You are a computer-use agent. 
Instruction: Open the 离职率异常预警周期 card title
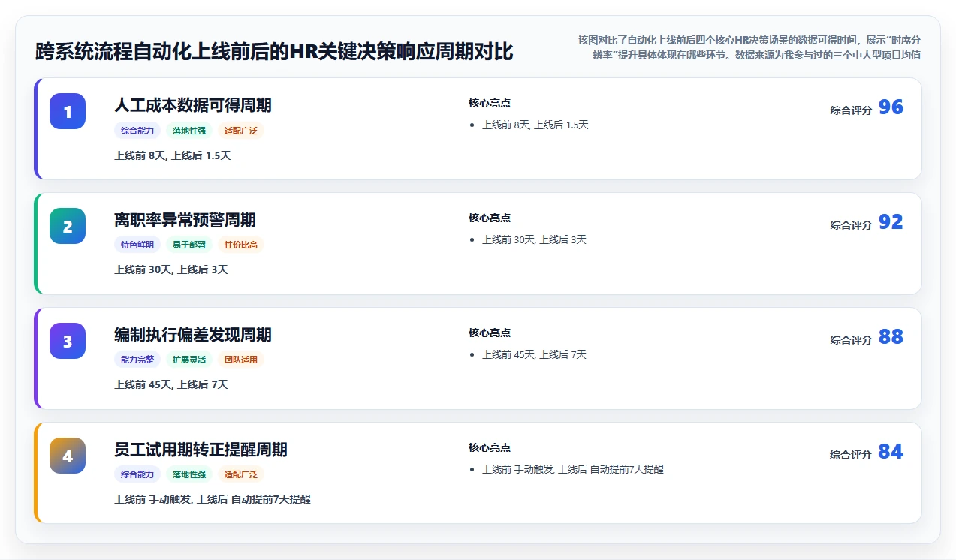pyautogui.click(x=185, y=220)
